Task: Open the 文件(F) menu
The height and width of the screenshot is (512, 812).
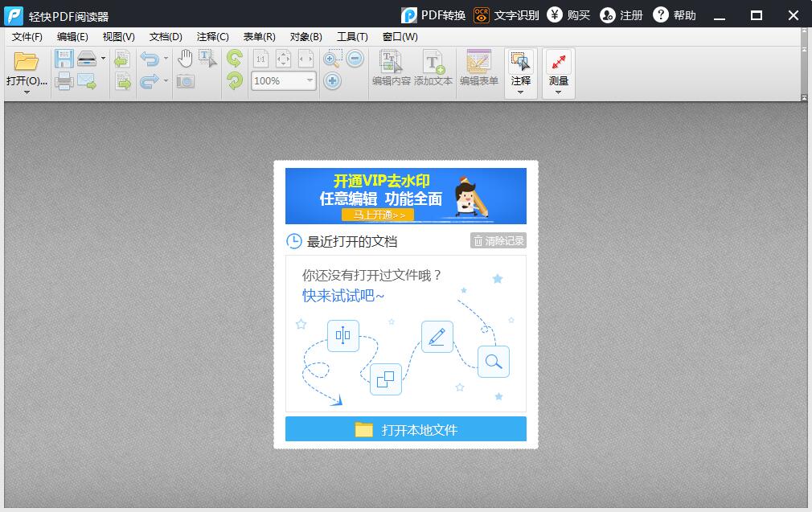Action: click(x=27, y=37)
